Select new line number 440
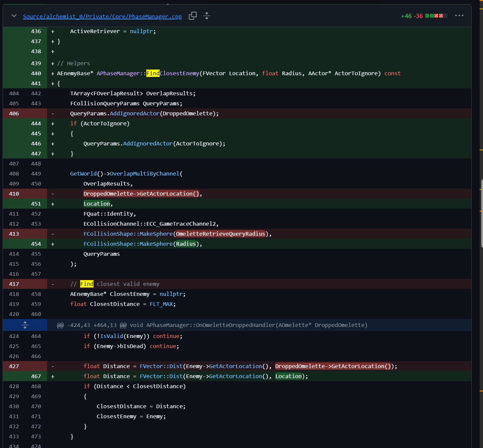 point(36,73)
